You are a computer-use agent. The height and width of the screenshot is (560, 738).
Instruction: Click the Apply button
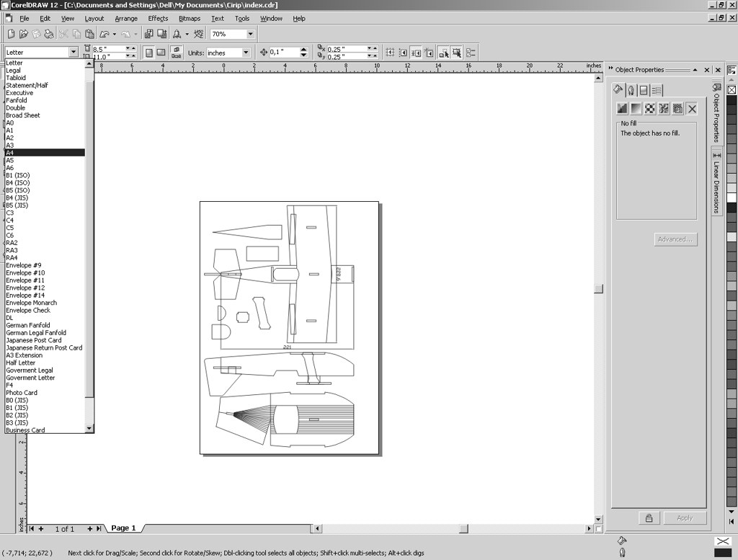[x=685, y=518]
